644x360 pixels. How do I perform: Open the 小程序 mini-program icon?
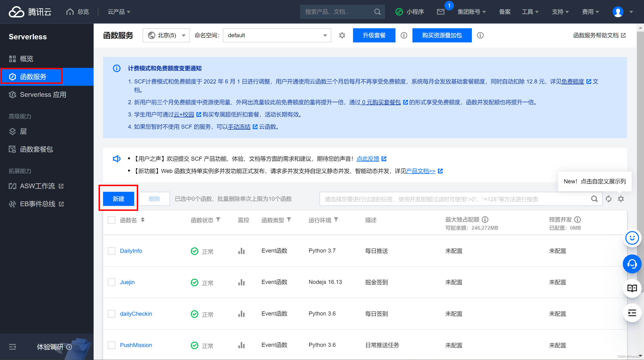[399, 12]
